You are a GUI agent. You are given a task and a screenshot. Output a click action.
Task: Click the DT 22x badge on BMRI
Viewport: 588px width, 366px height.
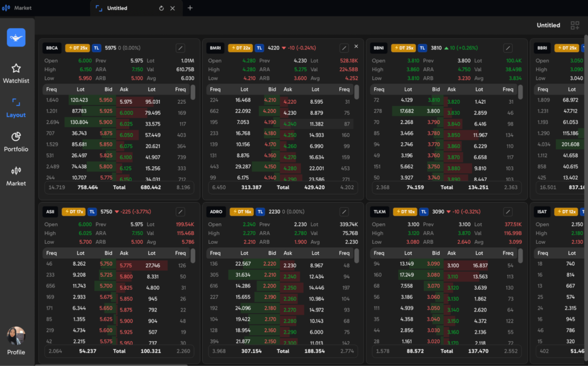[x=241, y=48]
